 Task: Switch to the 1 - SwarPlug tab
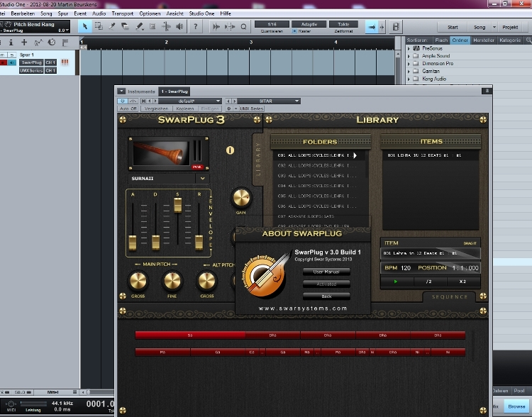click(174, 91)
